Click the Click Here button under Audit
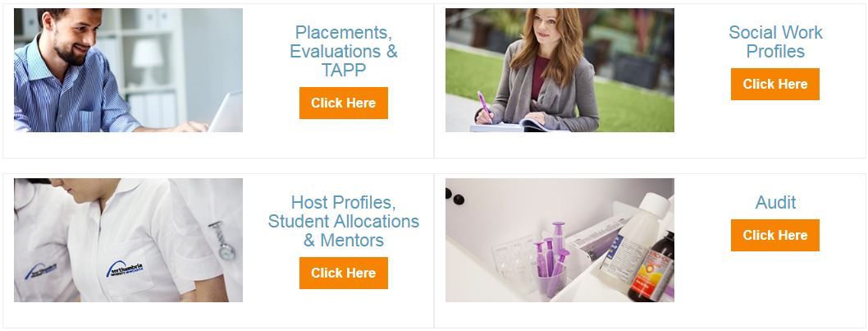 [775, 235]
